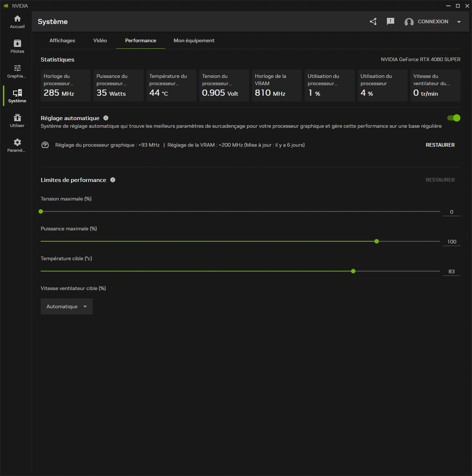Viewport: 472px width, 476px height.
Task: Click RESTAURER for automatic tuning
Action: coord(440,145)
